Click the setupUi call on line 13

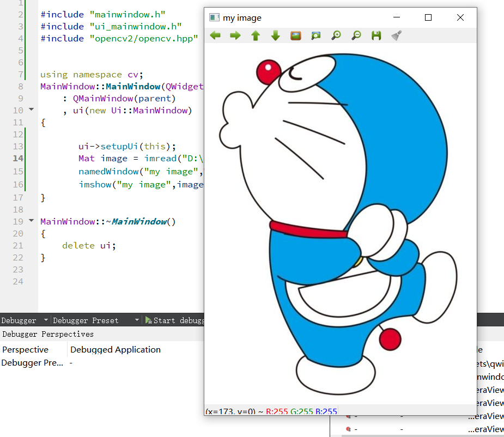[x=119, y=147]
